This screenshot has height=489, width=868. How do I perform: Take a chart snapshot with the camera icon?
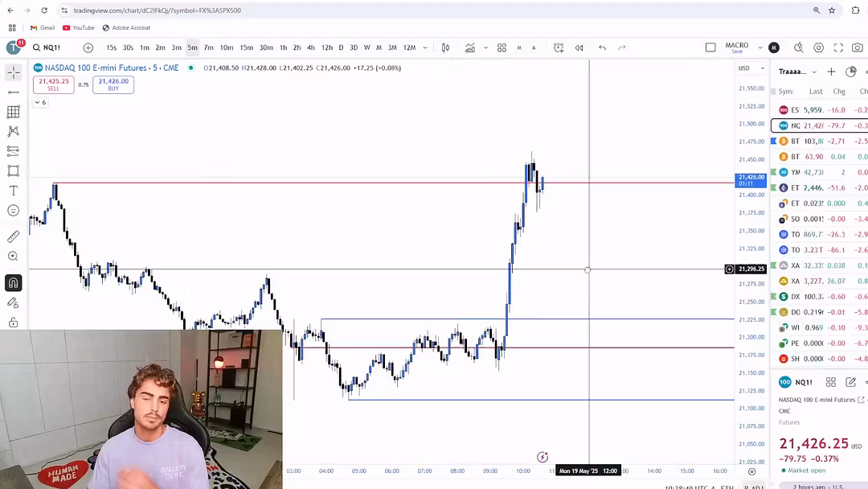(x=858, y=47)
